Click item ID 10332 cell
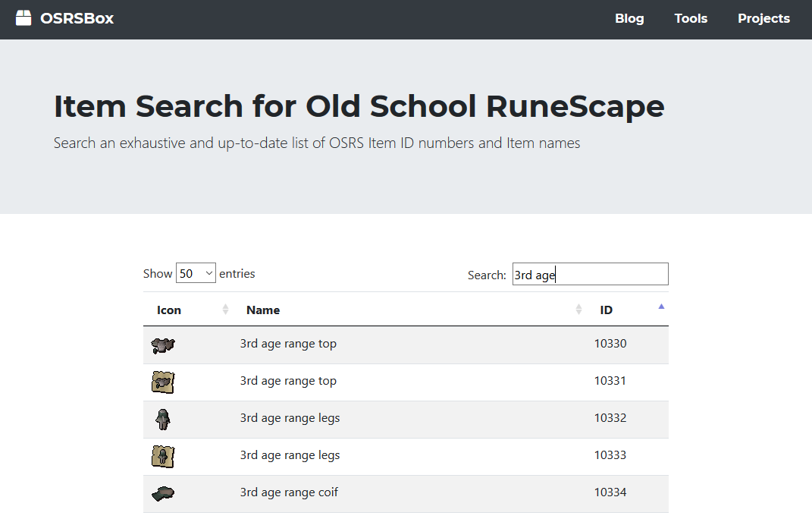This screenshot has width=812, height=519. 610,418
